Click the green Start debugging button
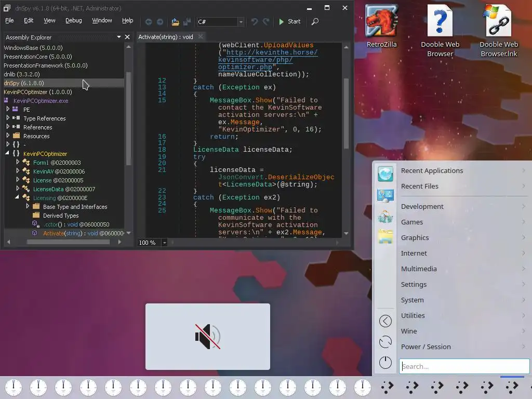The width and height of the screenshot is (532, 399). (x=289, y=21)
